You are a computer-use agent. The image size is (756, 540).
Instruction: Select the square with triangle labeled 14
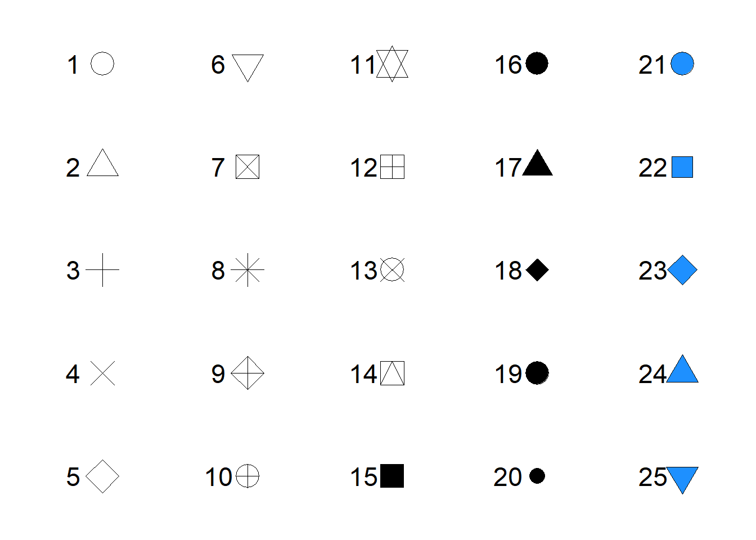coord(392,373)
